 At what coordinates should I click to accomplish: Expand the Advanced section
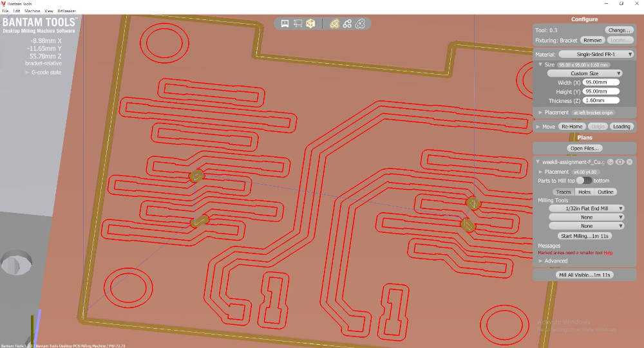(x=540, y=261)
